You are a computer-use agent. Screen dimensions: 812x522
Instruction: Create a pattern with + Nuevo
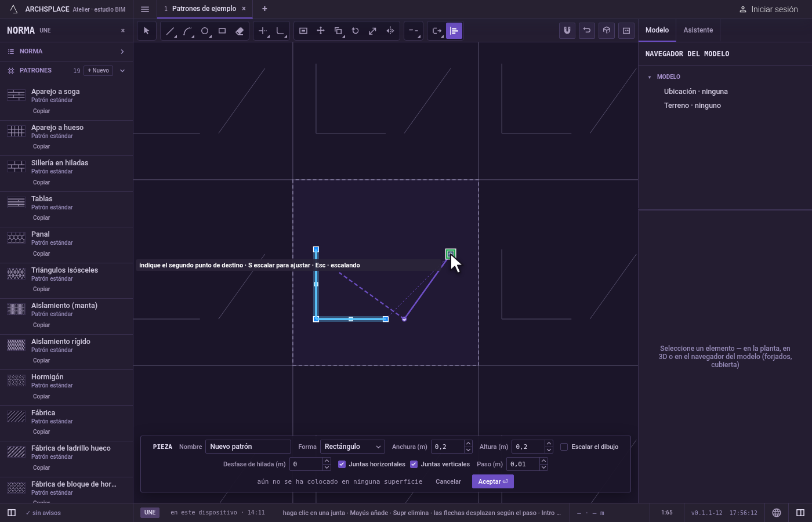(x=99, y=71)
